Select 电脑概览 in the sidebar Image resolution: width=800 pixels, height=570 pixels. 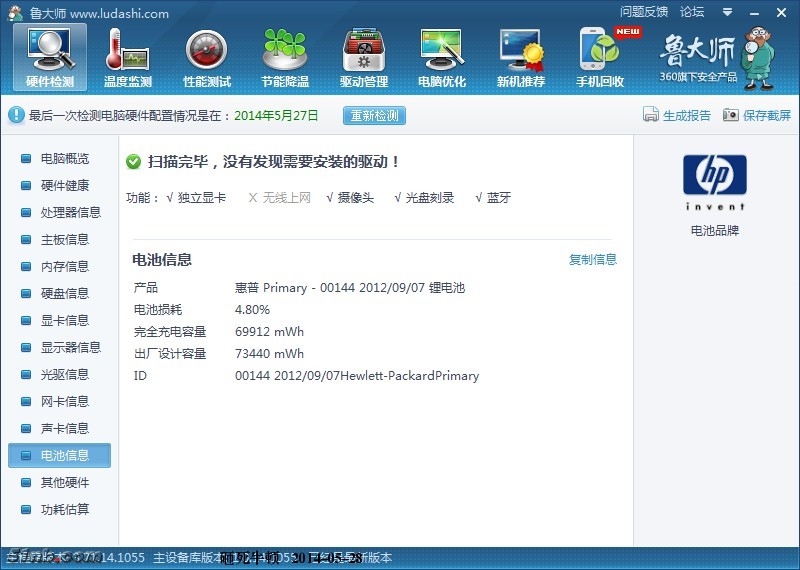pyautogui.click(x=64, y=159)
